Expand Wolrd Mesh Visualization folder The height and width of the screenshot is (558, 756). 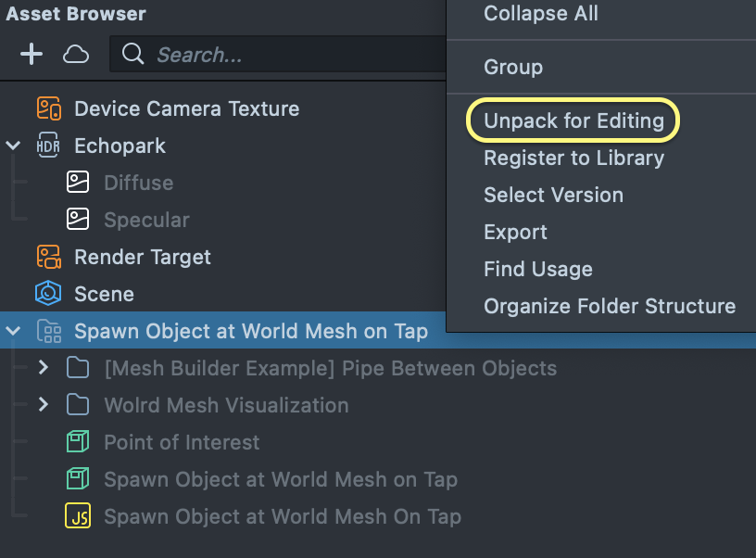coord(43,405)
